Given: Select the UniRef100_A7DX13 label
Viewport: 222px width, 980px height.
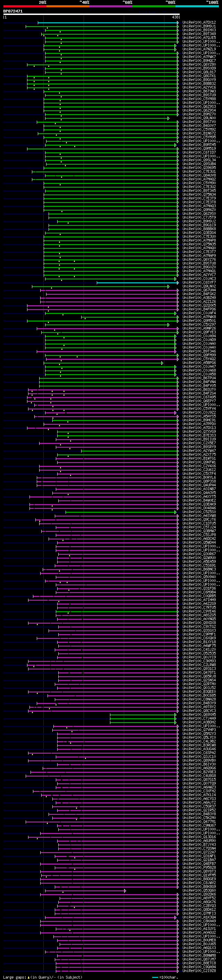Looking at the screenshot, I should coord(199,428).
